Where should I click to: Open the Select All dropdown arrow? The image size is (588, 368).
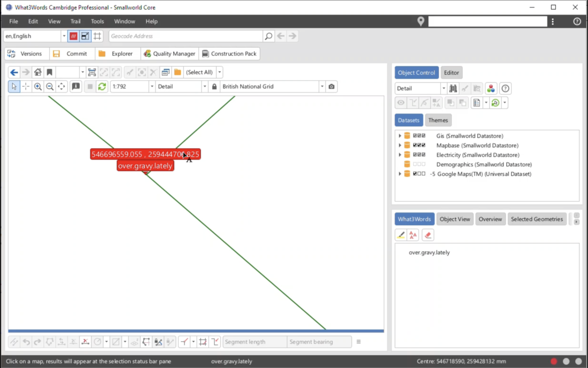point(220,72)
